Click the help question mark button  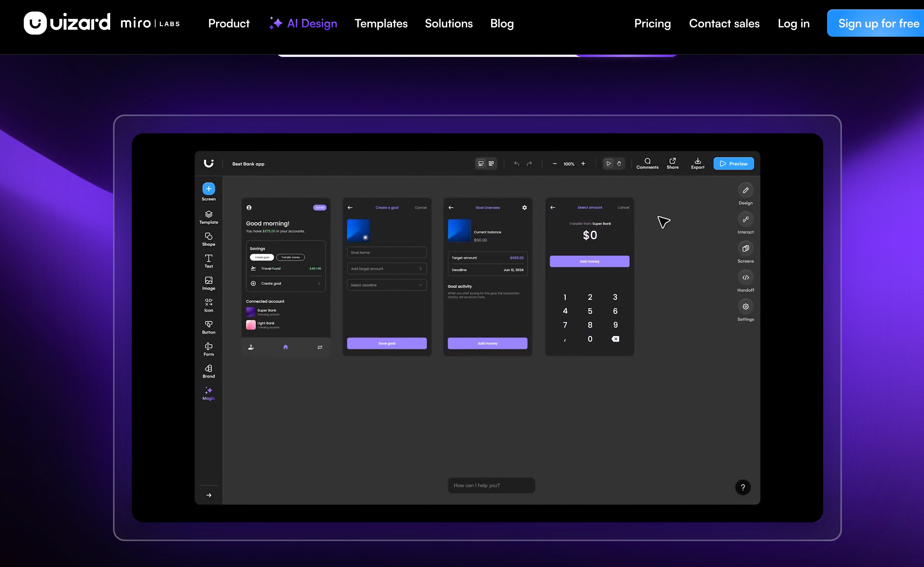coord(743,487)
